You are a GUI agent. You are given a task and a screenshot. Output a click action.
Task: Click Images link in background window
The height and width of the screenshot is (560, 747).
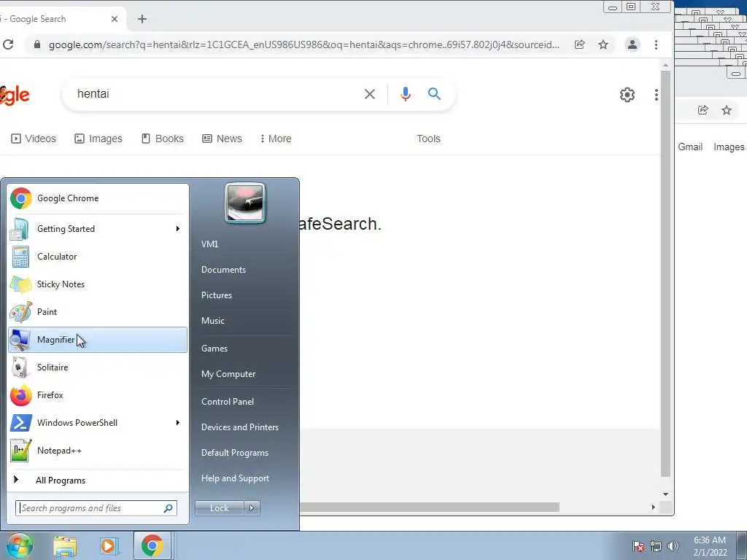[x=729, y=147]
